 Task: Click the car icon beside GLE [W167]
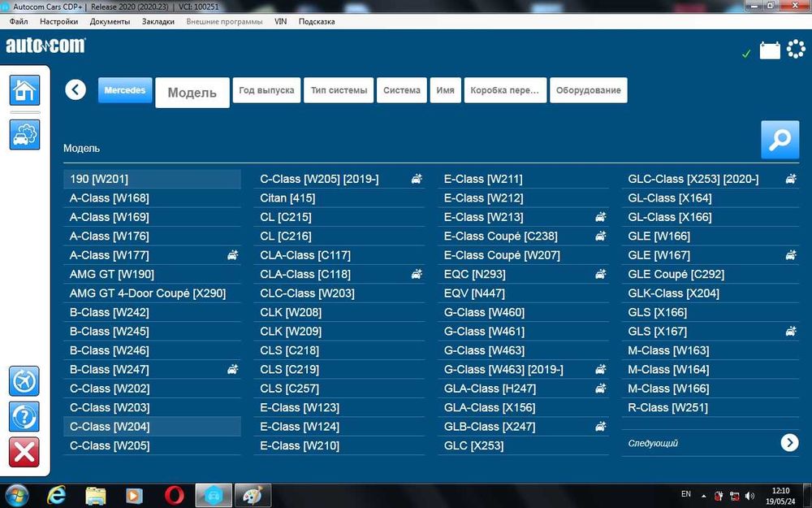click(791, 254)
